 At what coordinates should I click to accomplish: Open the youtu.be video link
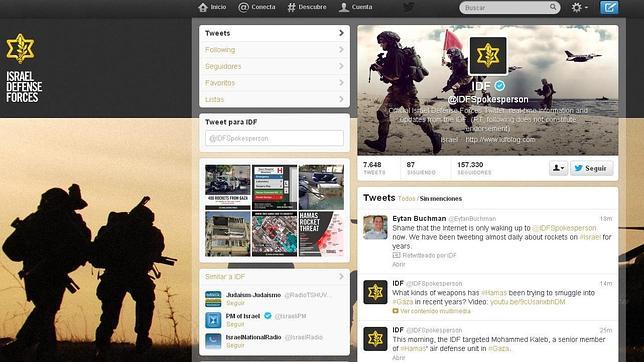(527, 302)
